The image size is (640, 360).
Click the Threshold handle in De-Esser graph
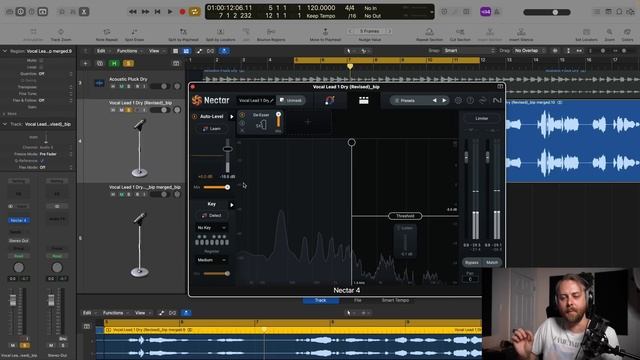coord(405,216)
